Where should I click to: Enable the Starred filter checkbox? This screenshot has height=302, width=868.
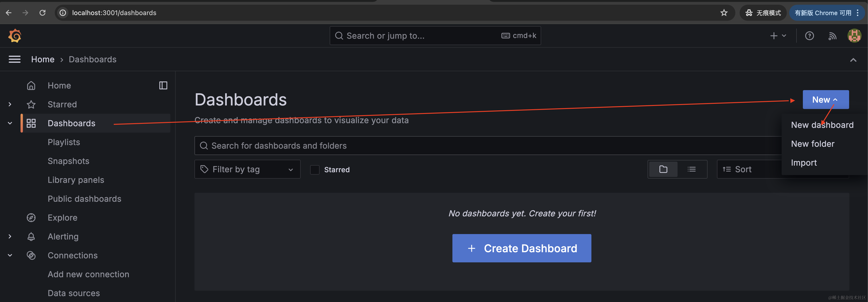tap(315, 170)
